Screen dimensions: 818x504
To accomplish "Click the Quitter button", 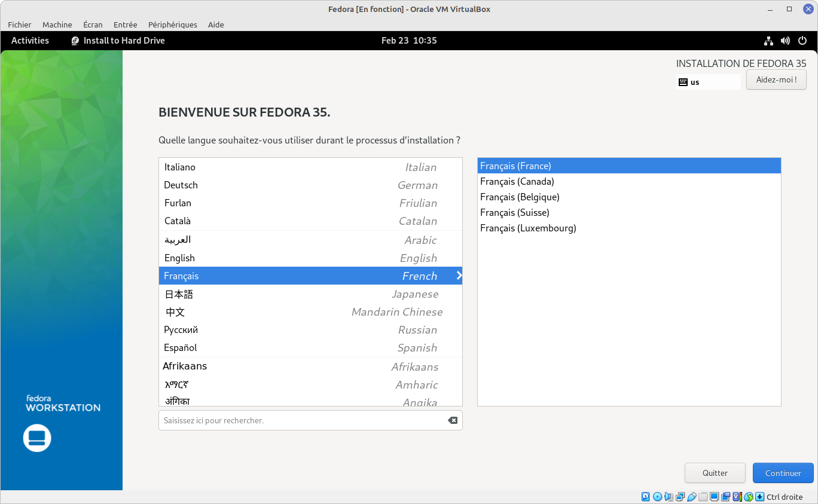I will [715, 473].
